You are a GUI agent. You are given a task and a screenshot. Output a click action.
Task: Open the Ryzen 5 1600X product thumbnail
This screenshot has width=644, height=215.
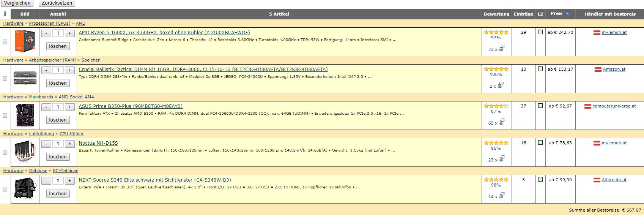(x=25, y=41)
